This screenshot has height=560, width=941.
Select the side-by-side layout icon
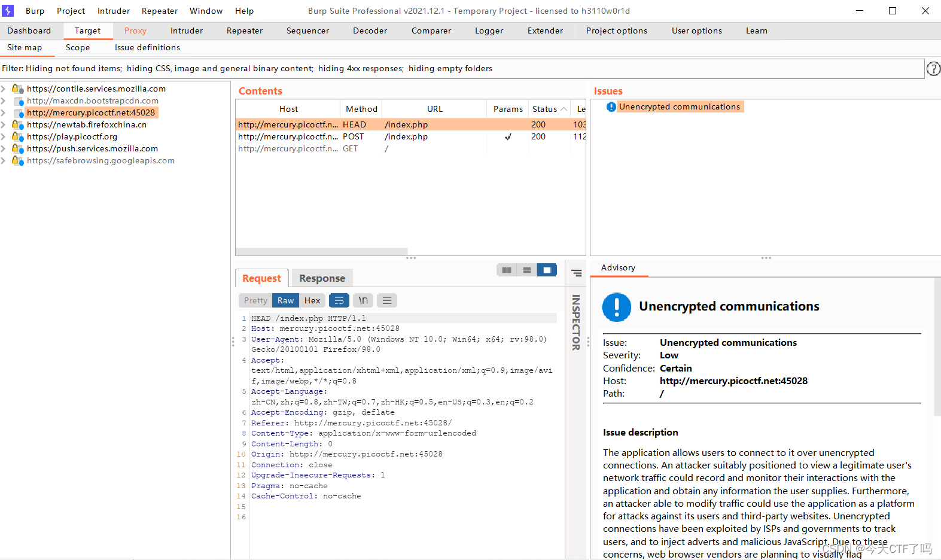pos(507,270)
